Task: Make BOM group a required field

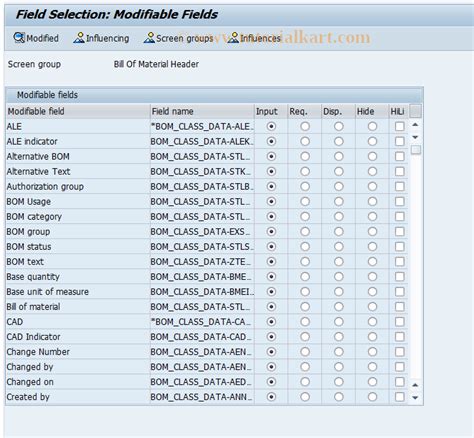Action: (x=305, y=231)
